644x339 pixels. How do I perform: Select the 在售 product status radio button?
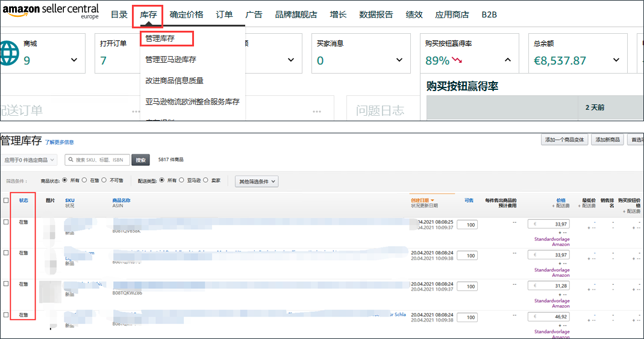[85, 180]
